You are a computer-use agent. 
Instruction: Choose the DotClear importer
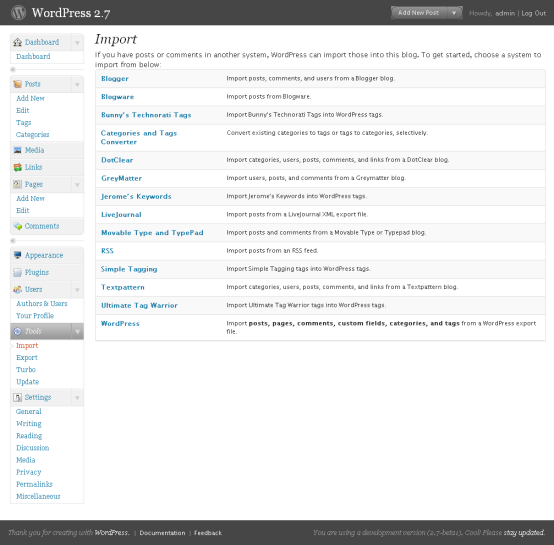pyautogui.click(x=117, y=160)
